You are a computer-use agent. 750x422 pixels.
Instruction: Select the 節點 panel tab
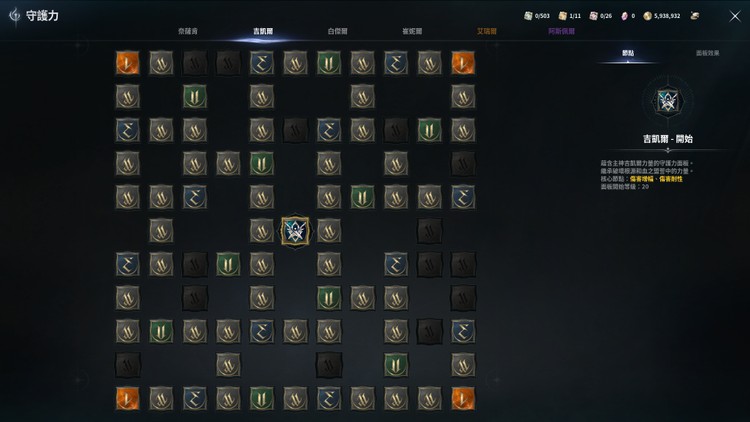pyautogui.click(x=628, y=53)
